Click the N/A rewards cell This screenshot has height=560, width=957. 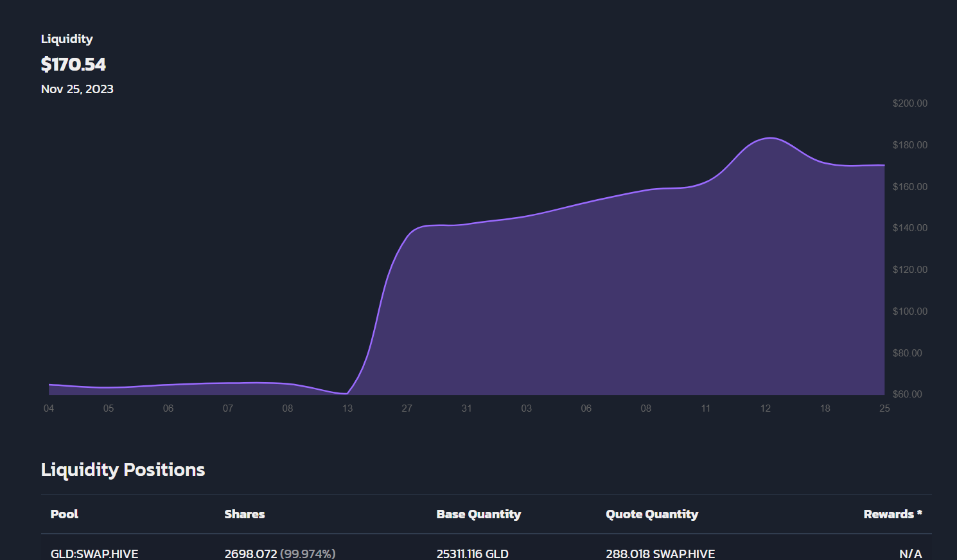coord(910,553)
